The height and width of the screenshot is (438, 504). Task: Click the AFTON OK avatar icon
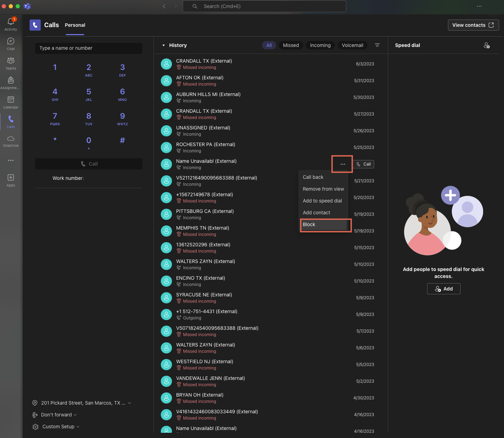coord(166,81)
